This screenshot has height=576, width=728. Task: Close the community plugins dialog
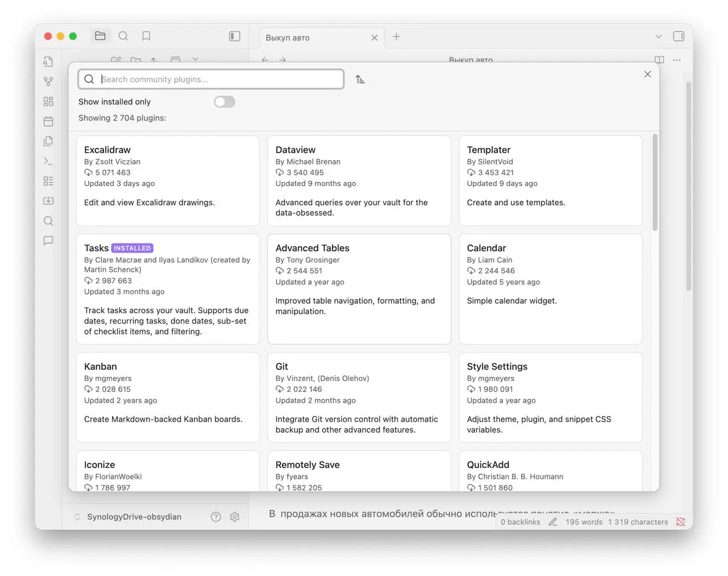tap(647, 74)
